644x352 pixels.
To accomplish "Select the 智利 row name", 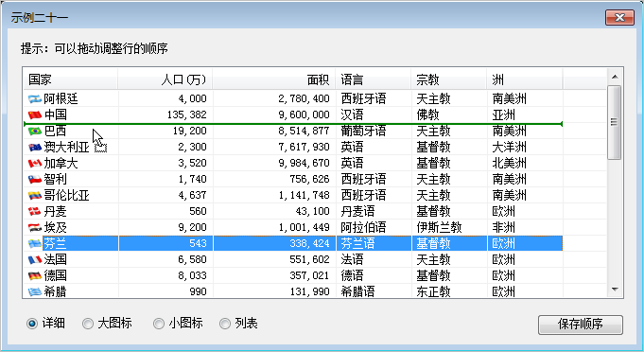I will point(56,180).
